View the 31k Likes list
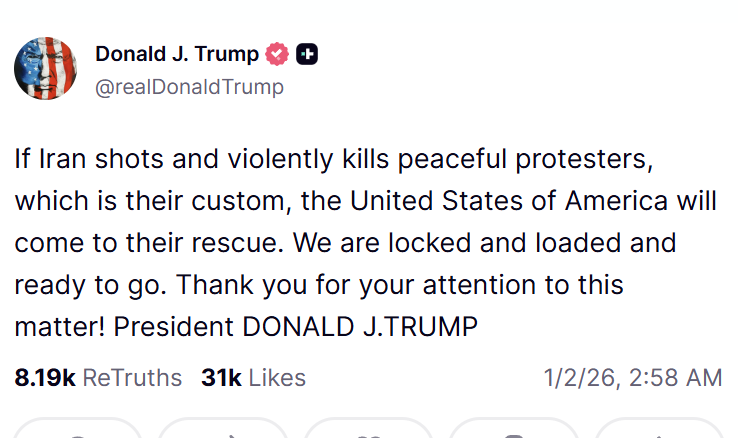The width and height of the screenshot is (738, 438). coord(253,378)
